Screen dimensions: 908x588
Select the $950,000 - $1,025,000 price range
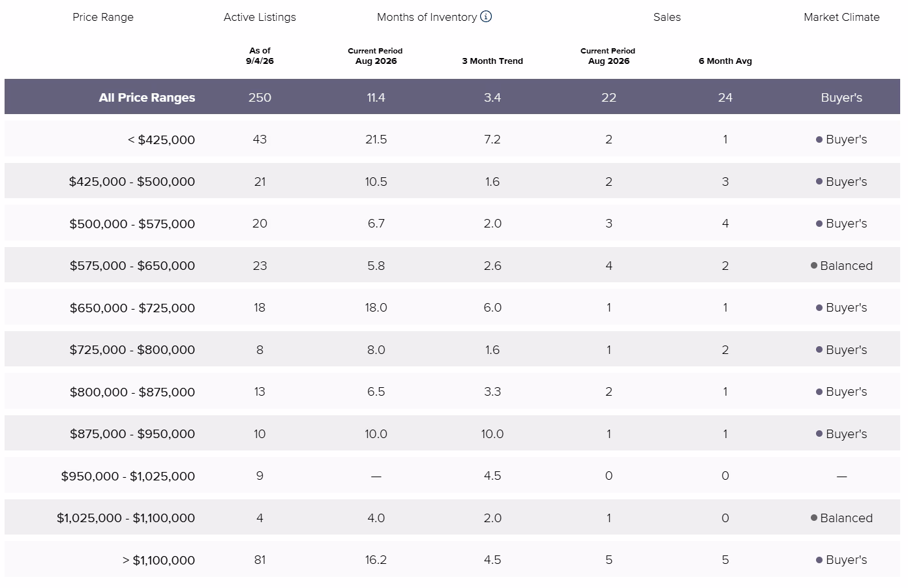tap(128, 476)
